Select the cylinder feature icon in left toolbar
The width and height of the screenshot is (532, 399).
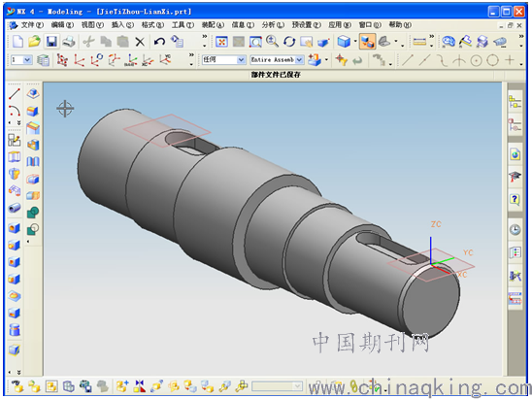click(x=15, y=330)
